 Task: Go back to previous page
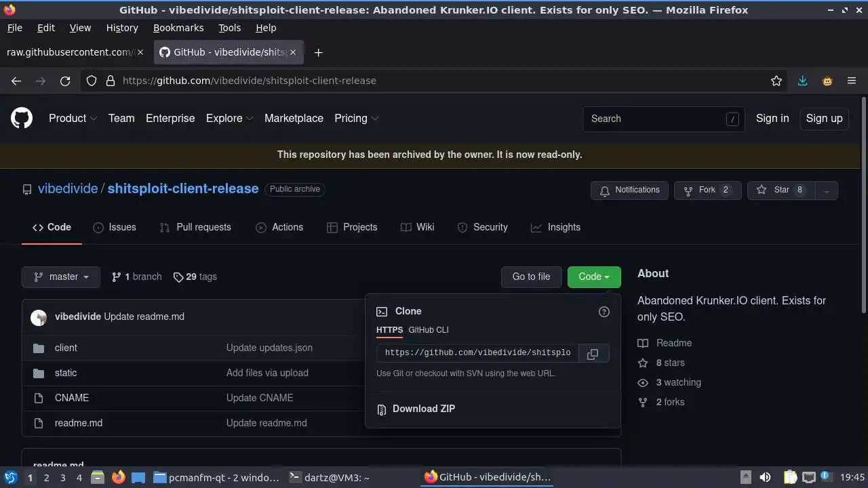pyautogui.click(x=16, y=81)
